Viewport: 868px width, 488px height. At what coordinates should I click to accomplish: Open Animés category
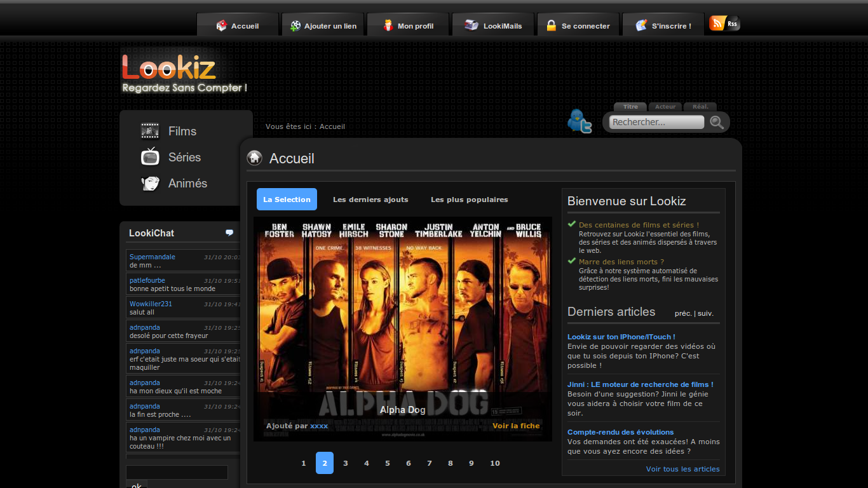(x=187, y=184)
